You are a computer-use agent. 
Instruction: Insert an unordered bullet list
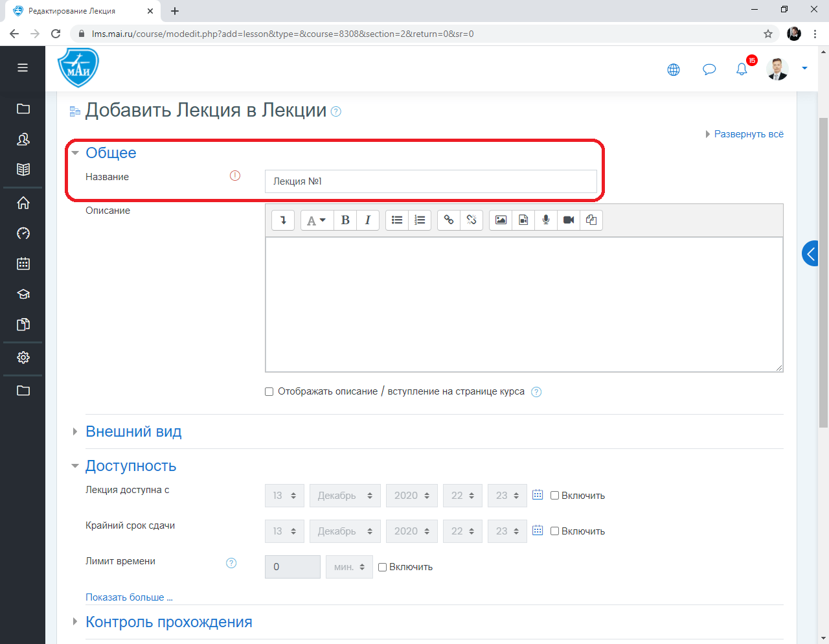[x=397, y=220]
